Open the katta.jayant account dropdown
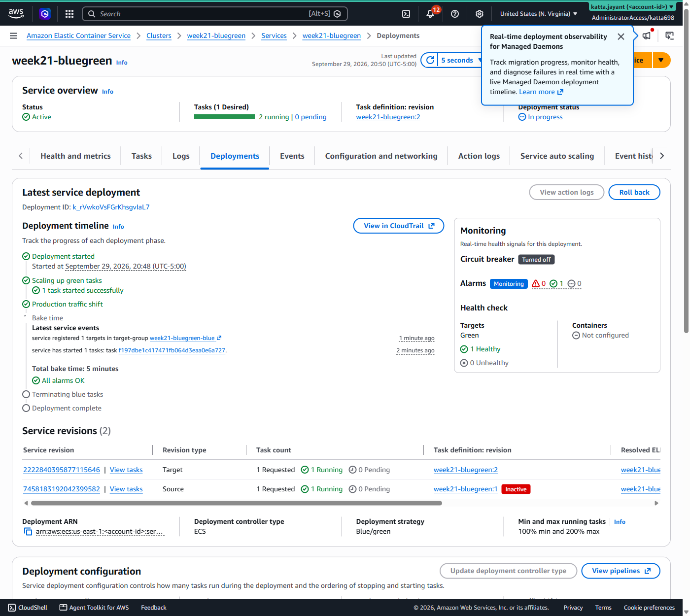Screen dimensions: 690x616 633,7
